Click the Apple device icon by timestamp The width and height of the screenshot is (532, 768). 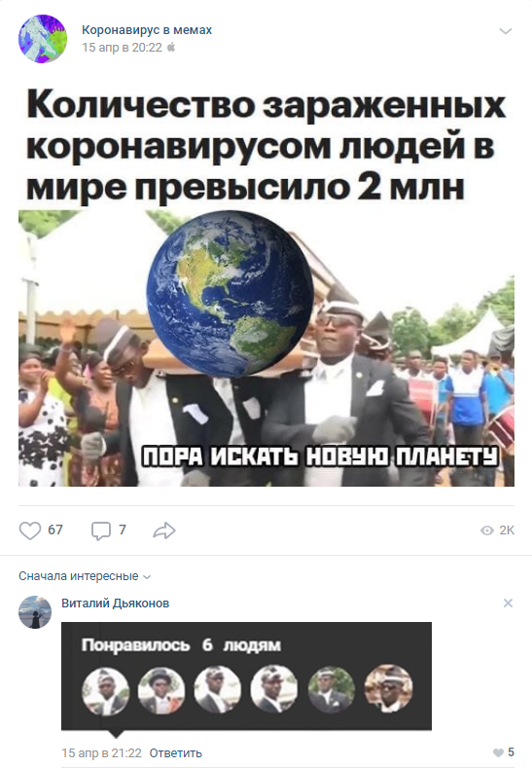[171, 48]
